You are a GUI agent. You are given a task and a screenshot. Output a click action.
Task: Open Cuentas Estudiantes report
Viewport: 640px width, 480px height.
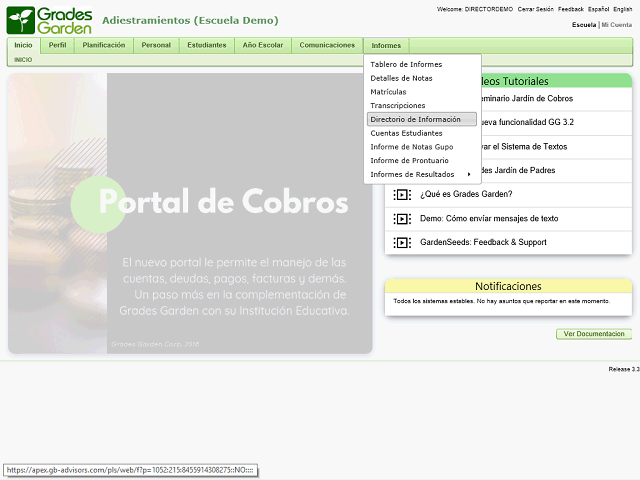click(x=422, y=133)
